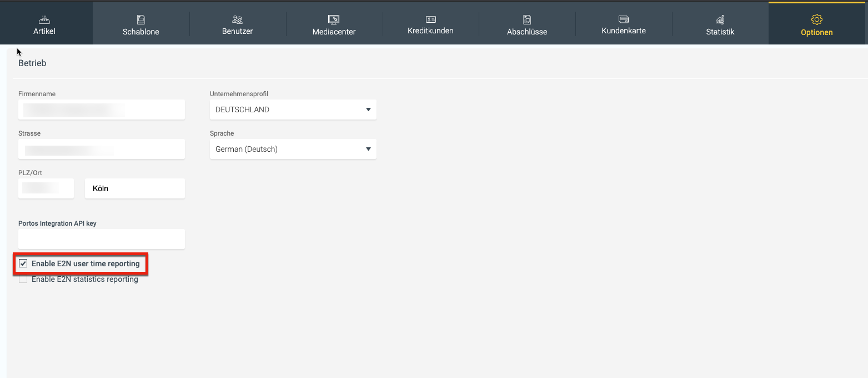The width and height of the screenshot is (868, 378).
Task: Select the Kundenkarte tab label
Action: pos(624,31)
